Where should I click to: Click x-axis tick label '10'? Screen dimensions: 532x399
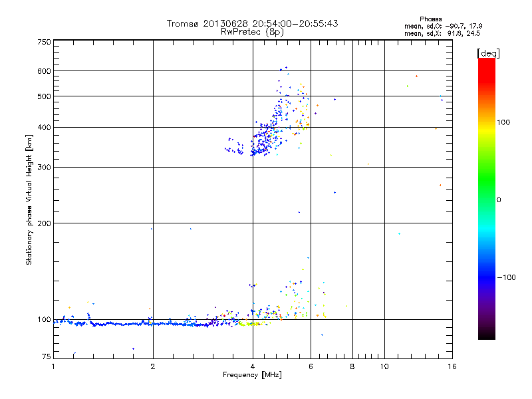point(384,366)
